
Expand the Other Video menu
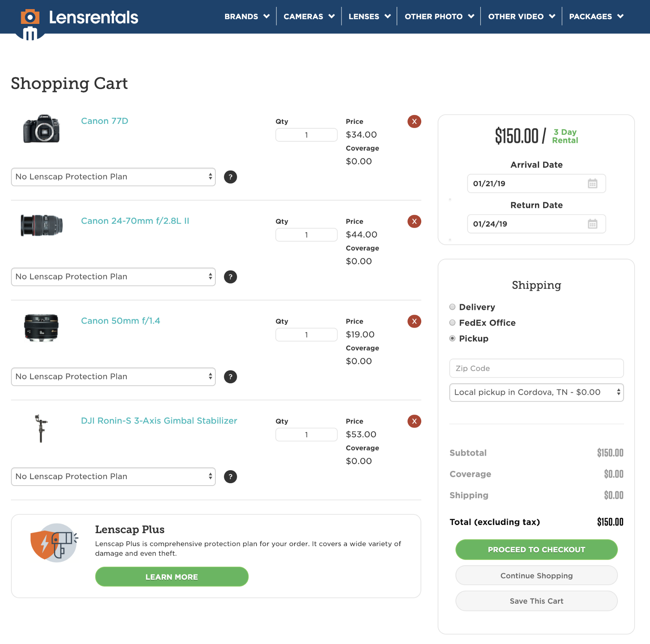point(522,17)
